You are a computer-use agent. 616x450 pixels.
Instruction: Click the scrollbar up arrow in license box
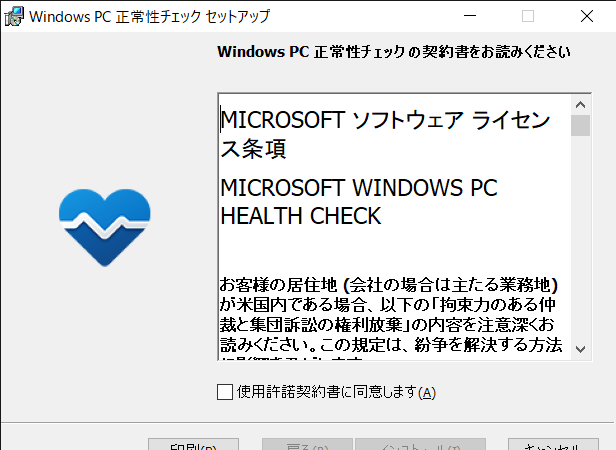[580, 105]
